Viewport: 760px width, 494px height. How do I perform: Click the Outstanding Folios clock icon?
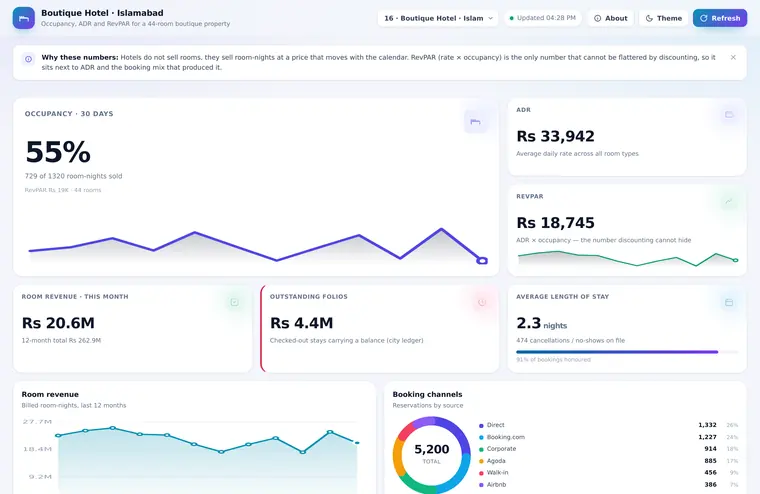482,302
